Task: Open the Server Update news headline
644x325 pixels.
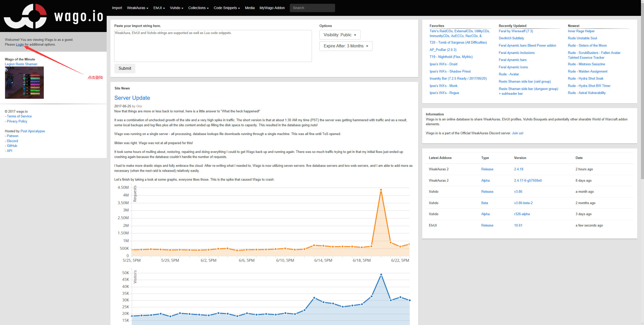Action: coord(132,98)
